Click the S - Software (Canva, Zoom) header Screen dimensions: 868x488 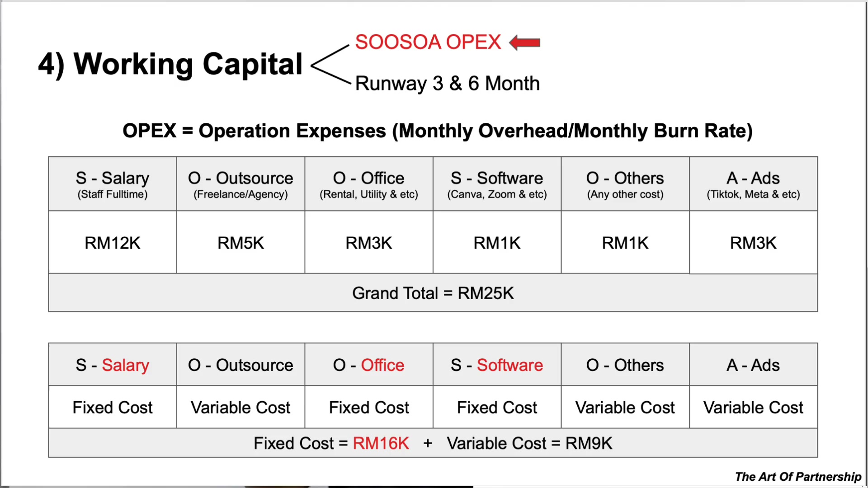click(497, 184)
